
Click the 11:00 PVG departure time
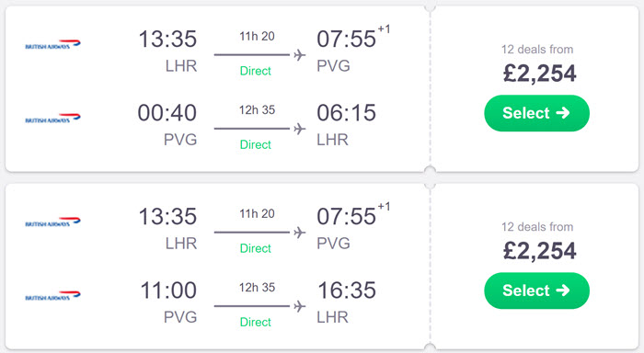tap(168, 290)
